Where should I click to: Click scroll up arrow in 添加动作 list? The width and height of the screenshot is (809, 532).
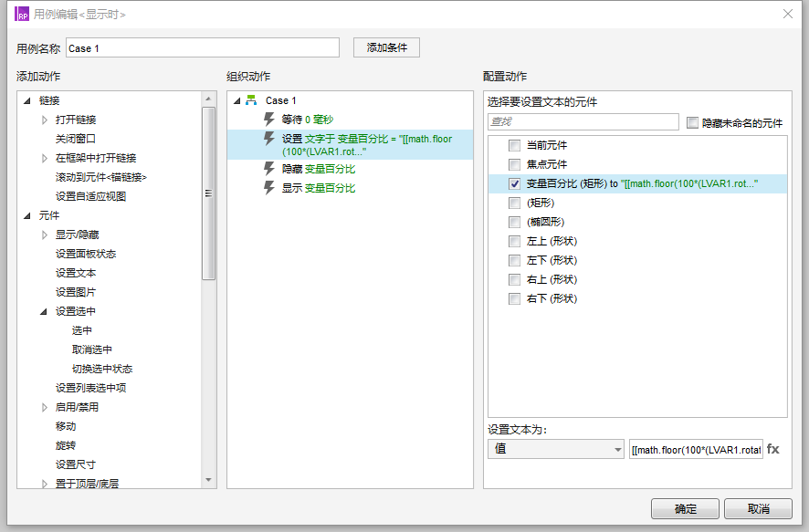[208, 99]
